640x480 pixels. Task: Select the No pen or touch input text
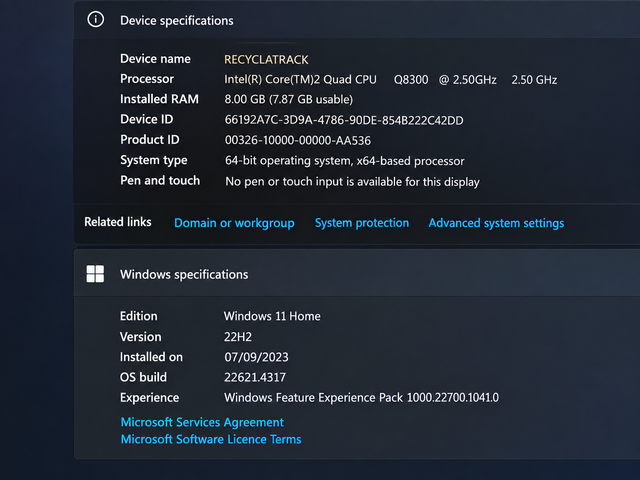click(x=352, y=182)
